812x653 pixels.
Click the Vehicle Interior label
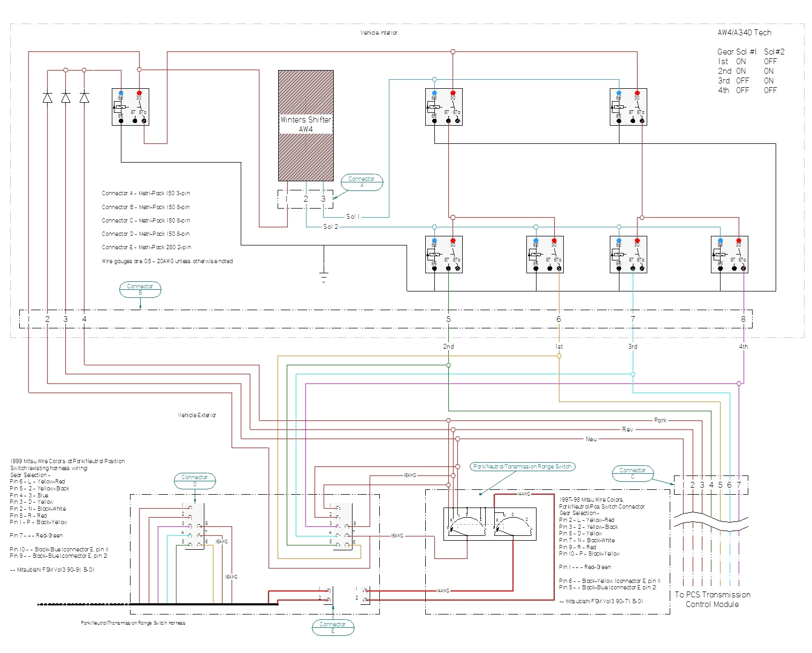[380, 32]
